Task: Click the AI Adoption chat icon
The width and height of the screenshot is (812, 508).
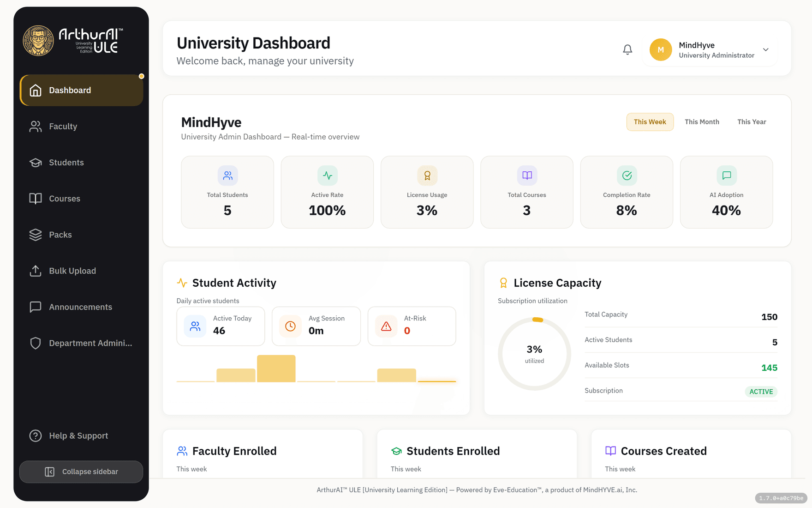Action: (727, 175)
